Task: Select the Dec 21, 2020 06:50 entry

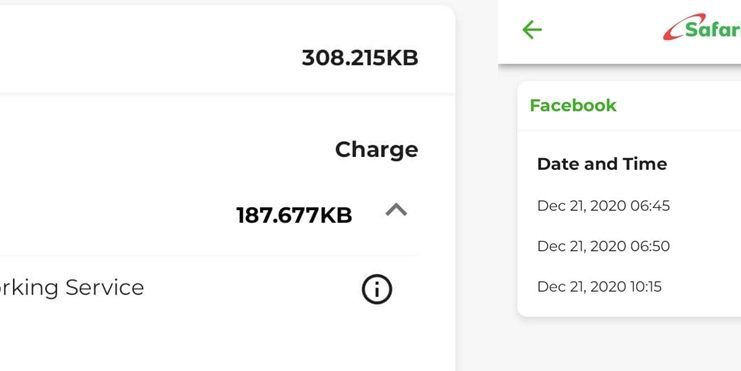Action: coord(603,246)
